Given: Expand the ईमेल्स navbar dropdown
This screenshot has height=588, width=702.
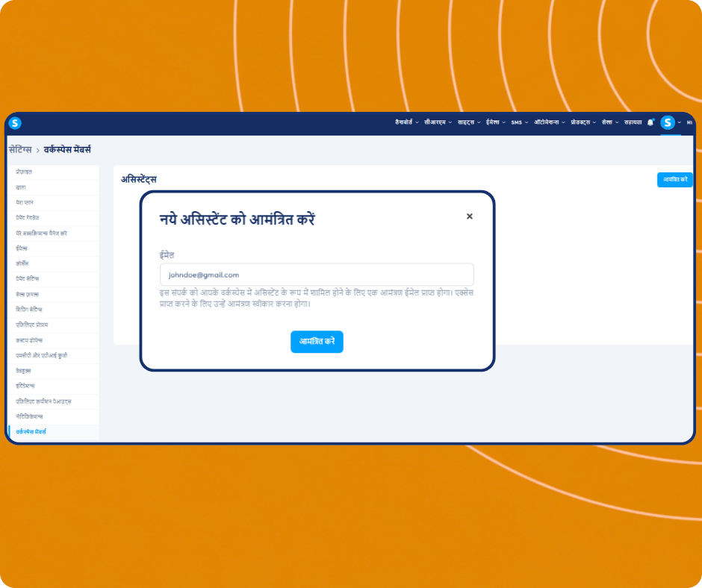Looking at the screenshot, I should click(496, 122).
